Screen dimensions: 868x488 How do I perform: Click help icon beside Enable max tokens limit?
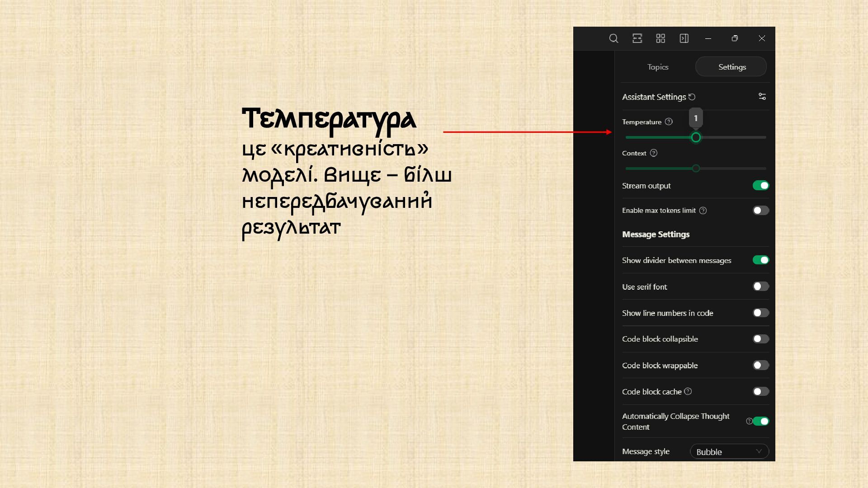pyautogui.click(x=703, y=211)
